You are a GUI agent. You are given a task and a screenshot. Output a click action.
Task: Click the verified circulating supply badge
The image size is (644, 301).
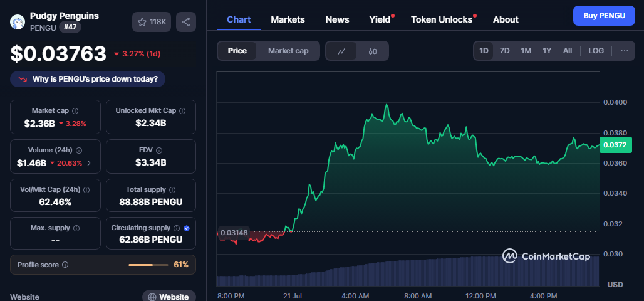point(187,228)
